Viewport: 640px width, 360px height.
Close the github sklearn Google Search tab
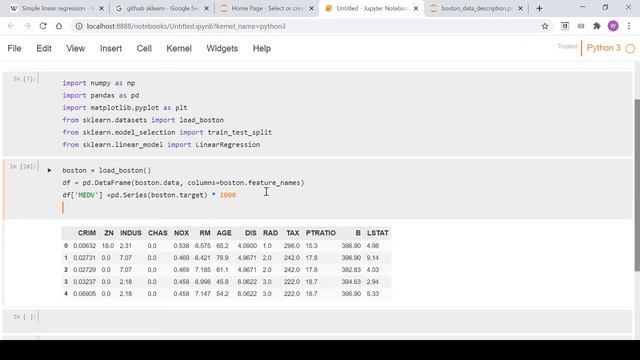207,8
